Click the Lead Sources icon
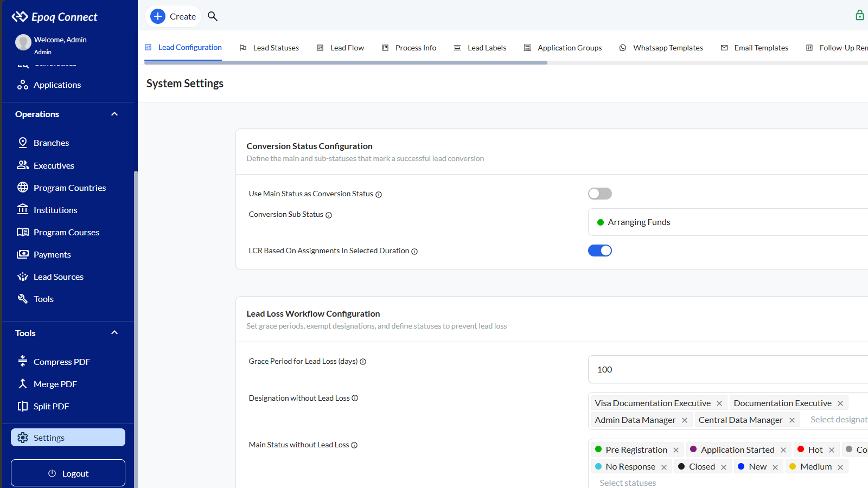The image size is (868, 488). tap(23, 277)
